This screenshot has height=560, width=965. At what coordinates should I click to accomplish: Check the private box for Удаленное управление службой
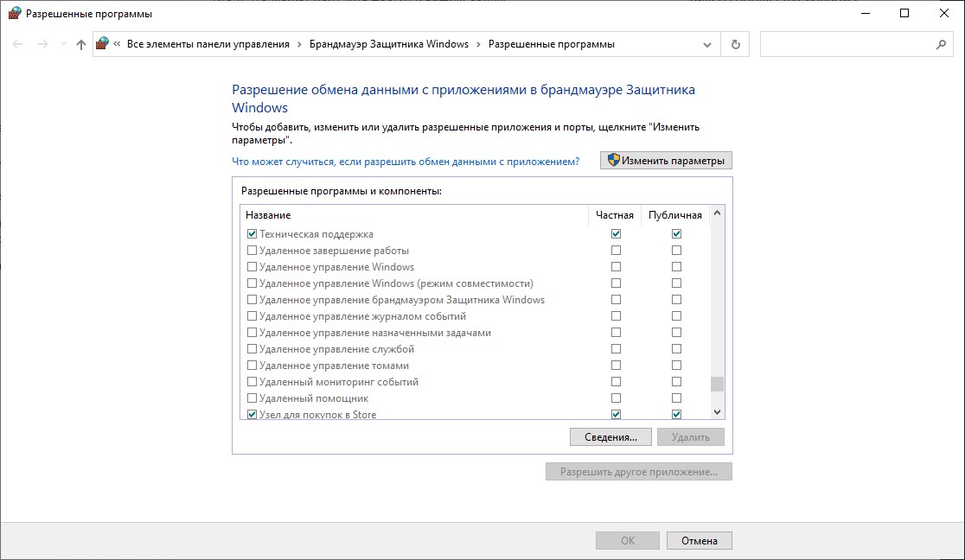tap(616, 349)
